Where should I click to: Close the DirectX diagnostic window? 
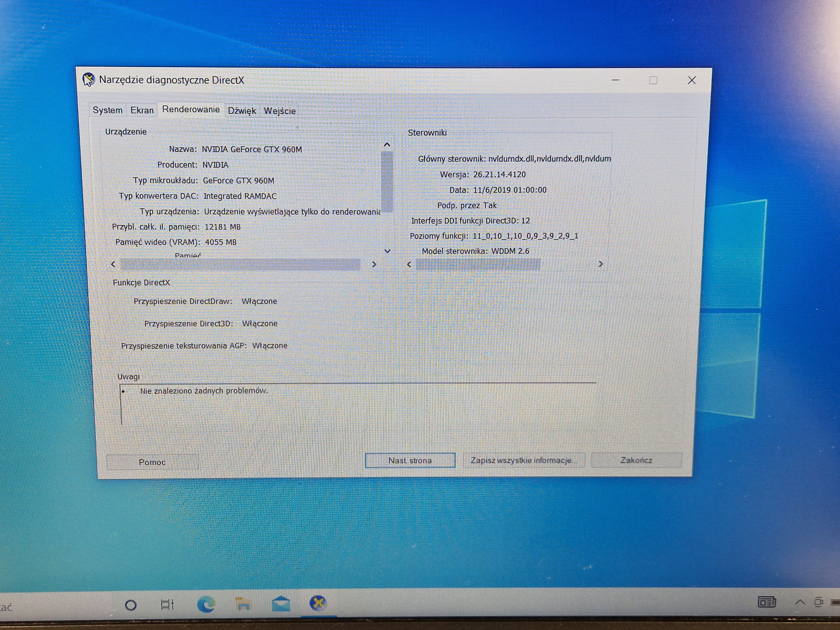692,80
